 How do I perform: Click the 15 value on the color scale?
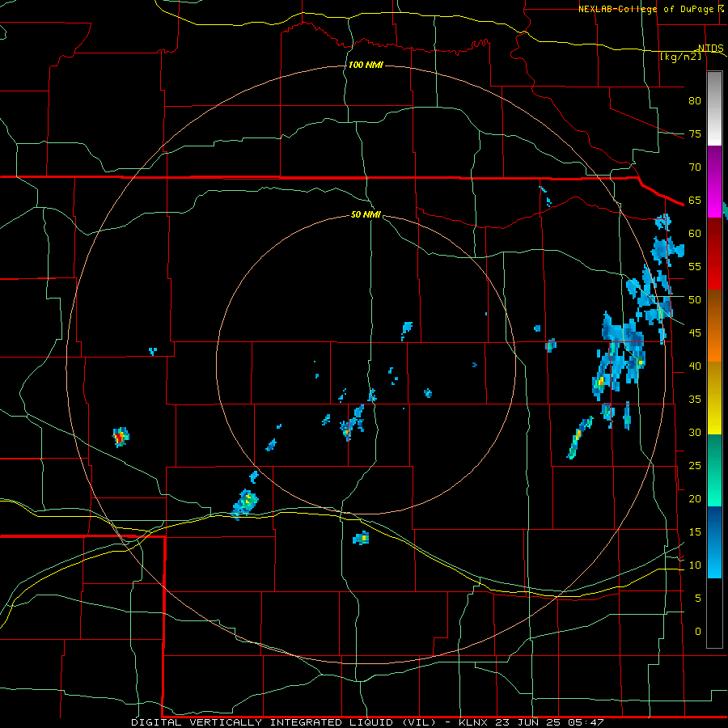695,532
